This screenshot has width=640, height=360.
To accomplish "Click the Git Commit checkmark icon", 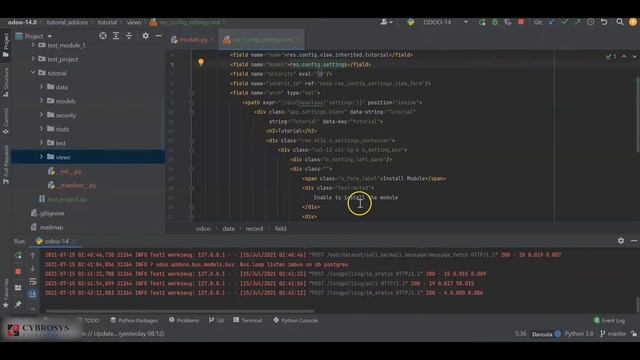I will click(x=564, y=22).
